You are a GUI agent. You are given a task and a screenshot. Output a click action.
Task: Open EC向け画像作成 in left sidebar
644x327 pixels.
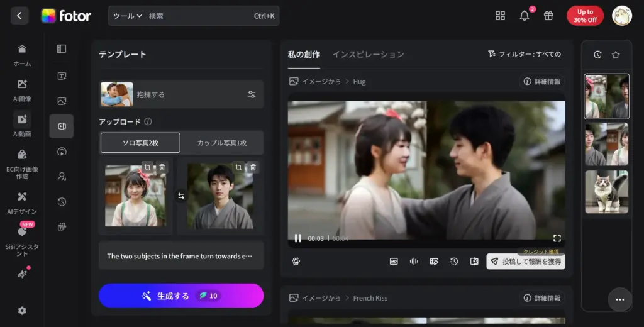tap(22, 164)
